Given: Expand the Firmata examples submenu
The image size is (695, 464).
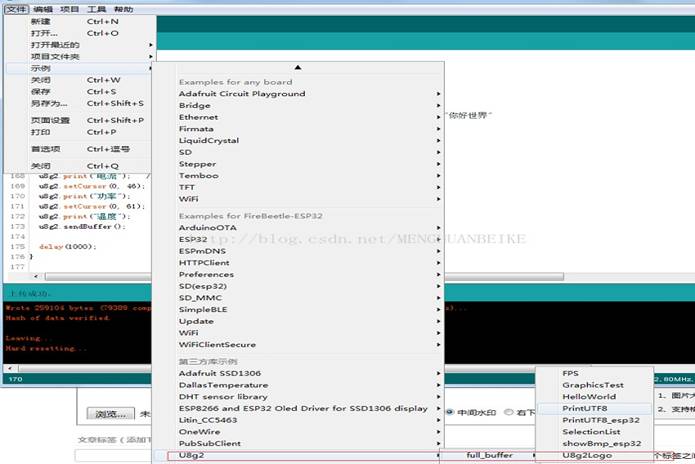Looking at the screenshot, I should [298, 129].
